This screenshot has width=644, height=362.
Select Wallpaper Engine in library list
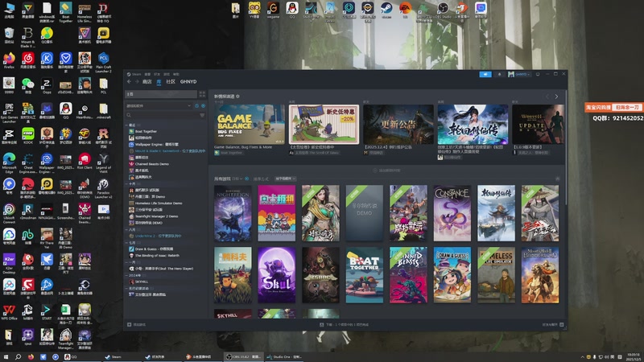click(x=156, y=145)
